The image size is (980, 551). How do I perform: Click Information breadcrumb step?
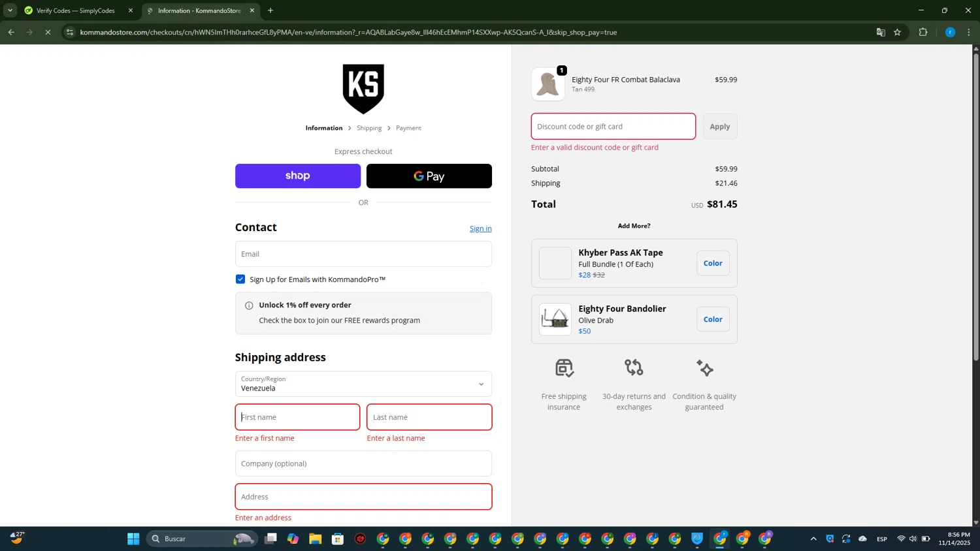(324, 128)
